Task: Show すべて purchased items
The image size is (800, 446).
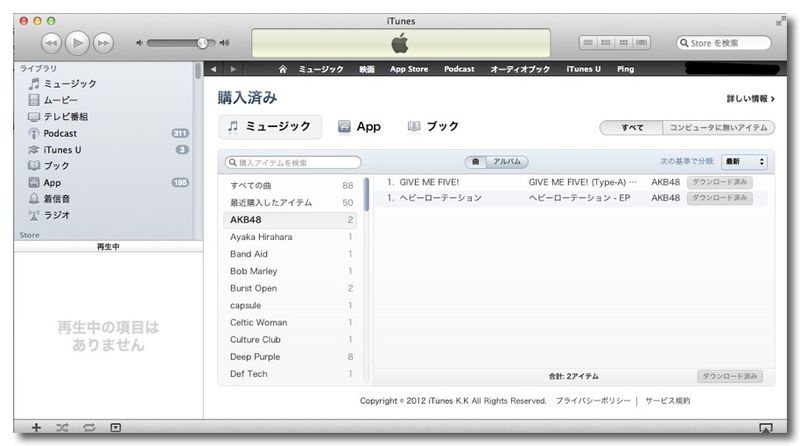Action: (632, 128)
